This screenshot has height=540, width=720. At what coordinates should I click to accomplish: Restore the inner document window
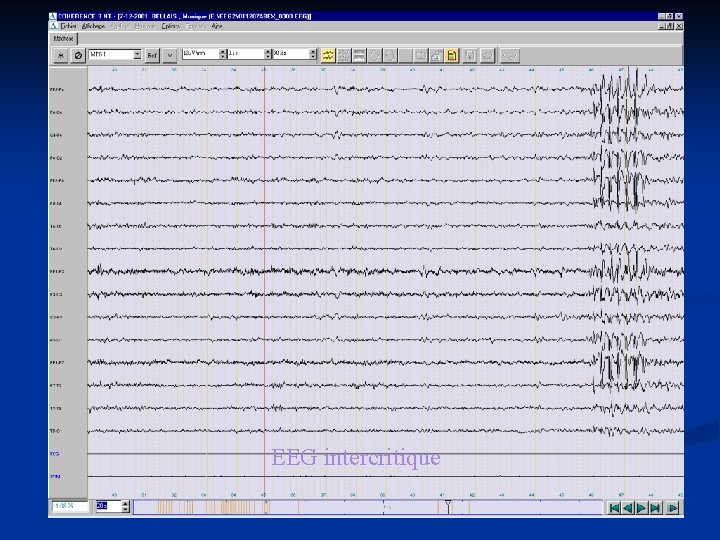pos(670,26)
